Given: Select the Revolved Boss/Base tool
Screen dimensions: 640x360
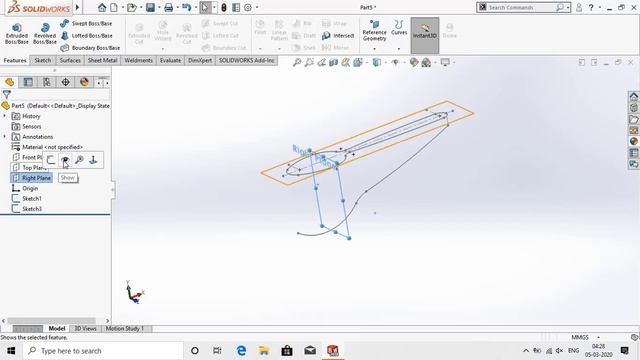Looking at the screenshot, I should click(45, 33).
